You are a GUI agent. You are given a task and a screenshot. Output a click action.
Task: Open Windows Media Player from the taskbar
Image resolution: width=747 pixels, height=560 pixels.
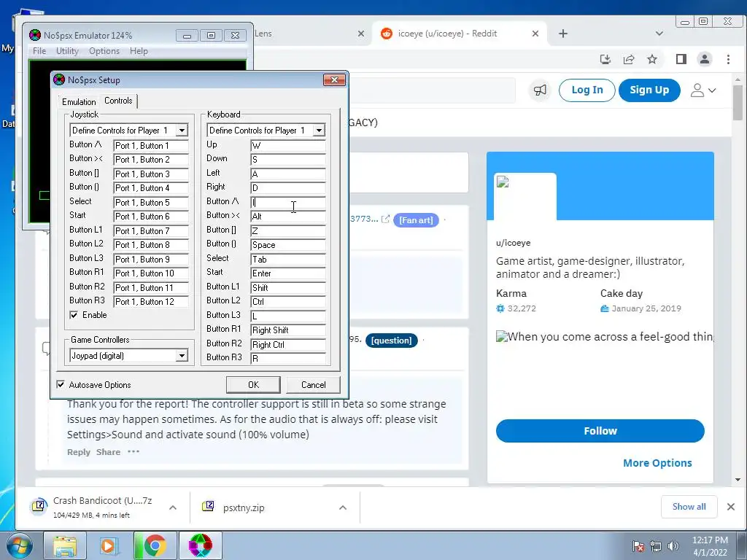[109, 545]
